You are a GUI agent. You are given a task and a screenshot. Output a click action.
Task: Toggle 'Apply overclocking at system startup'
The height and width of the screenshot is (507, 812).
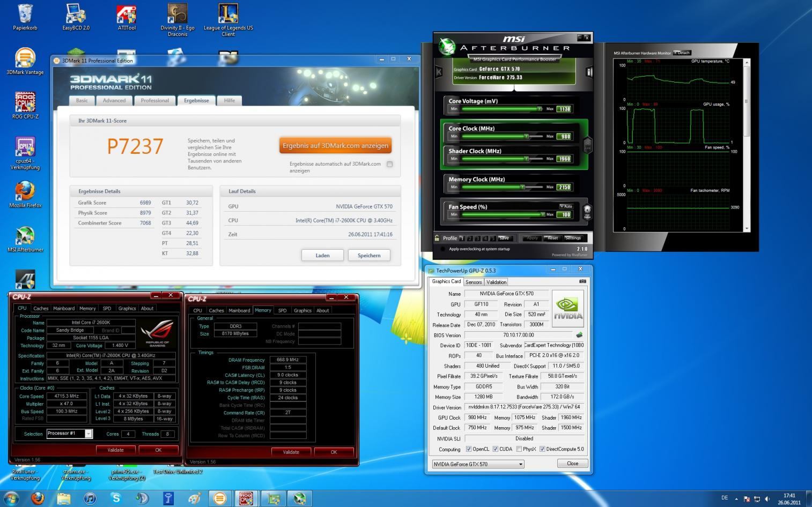442,249
